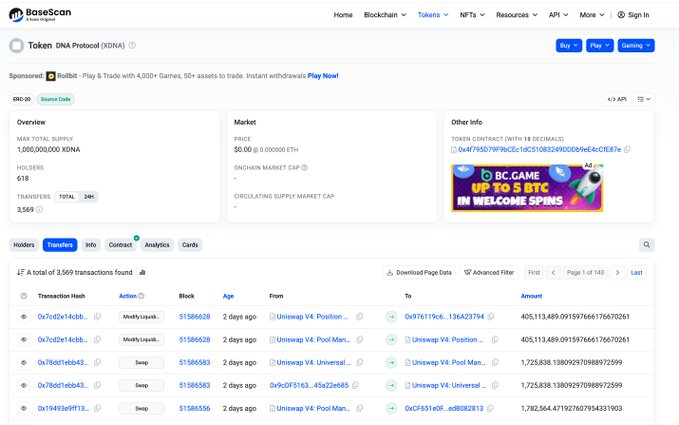Click the info icon beside XDNA name
Image resolution: width=679 pixels, height=425 pixels.
point(132,45)
